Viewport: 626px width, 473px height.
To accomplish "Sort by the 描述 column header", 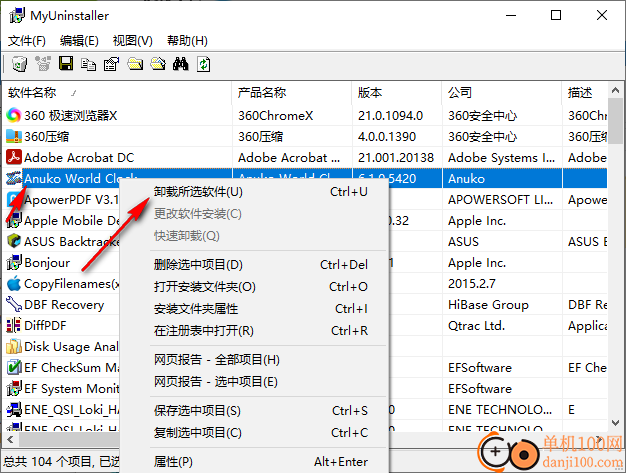I will click(584, 93).
